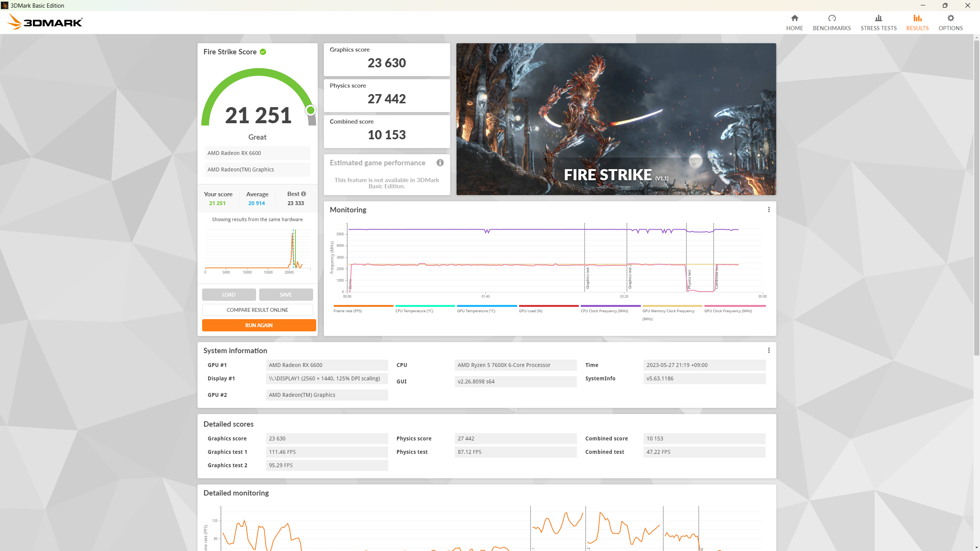
Task: Go to Benchmarks tab
Action: click(831, 23)
